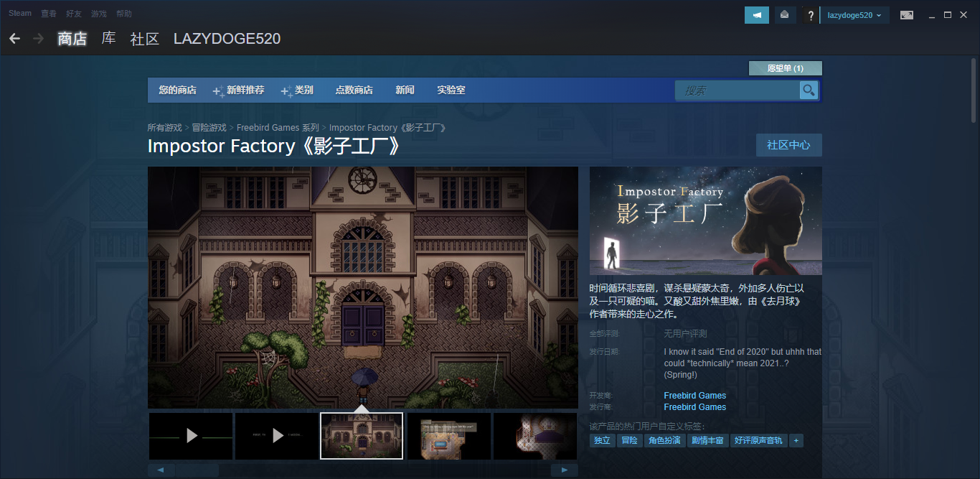Open Freebird Games publisher link

click(x=695, y=407)
